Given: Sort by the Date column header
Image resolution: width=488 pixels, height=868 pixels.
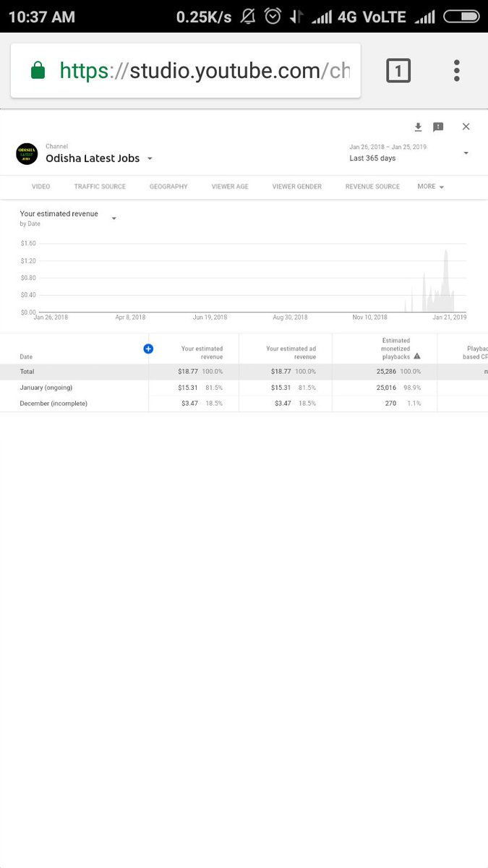Looking at the screenshot, I should tap(26, 357).
